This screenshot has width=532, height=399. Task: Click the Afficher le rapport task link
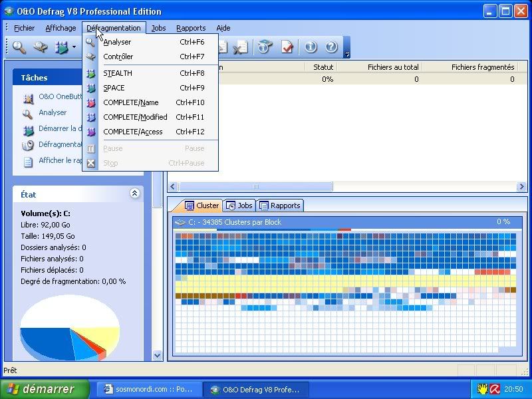61,160
